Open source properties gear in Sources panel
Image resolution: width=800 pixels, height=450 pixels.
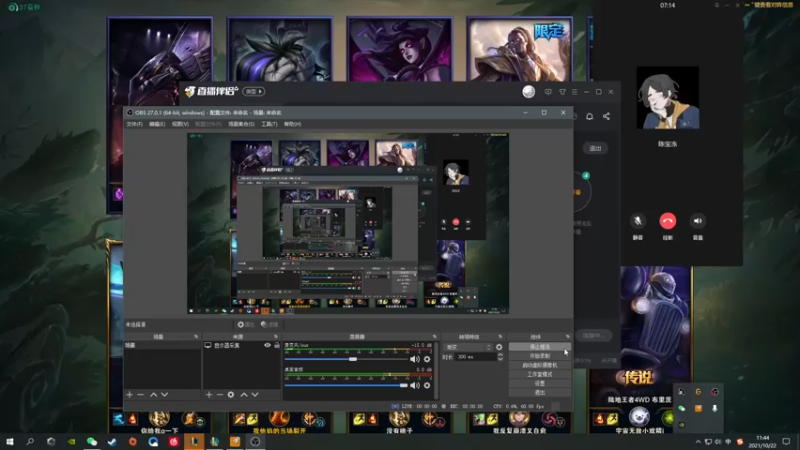tap(231, 394)
